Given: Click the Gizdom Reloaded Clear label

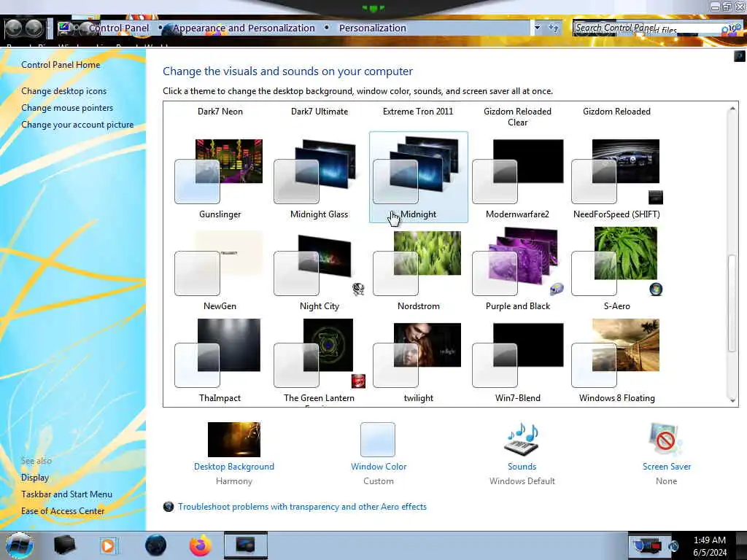Looking at the screenshot, I should pos(517,117).
